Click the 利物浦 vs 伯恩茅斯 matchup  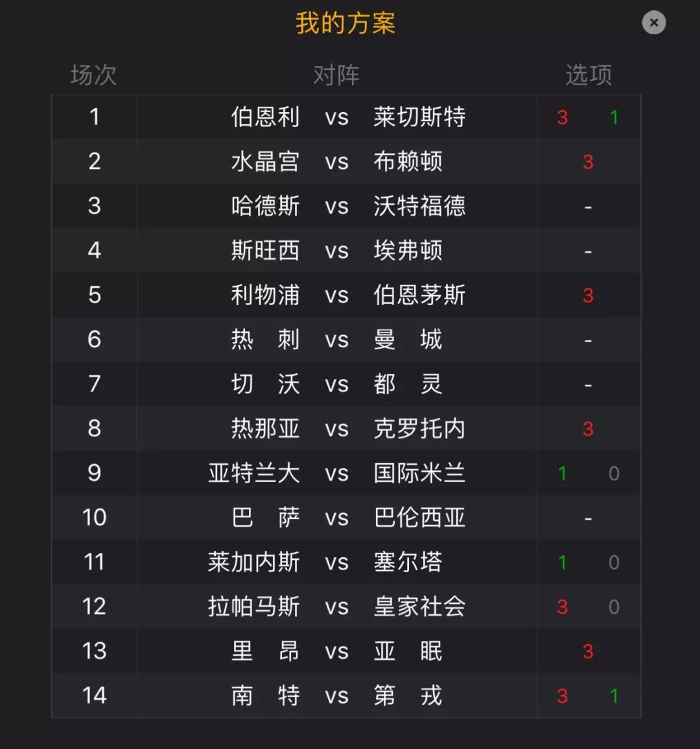coord(348,295)
